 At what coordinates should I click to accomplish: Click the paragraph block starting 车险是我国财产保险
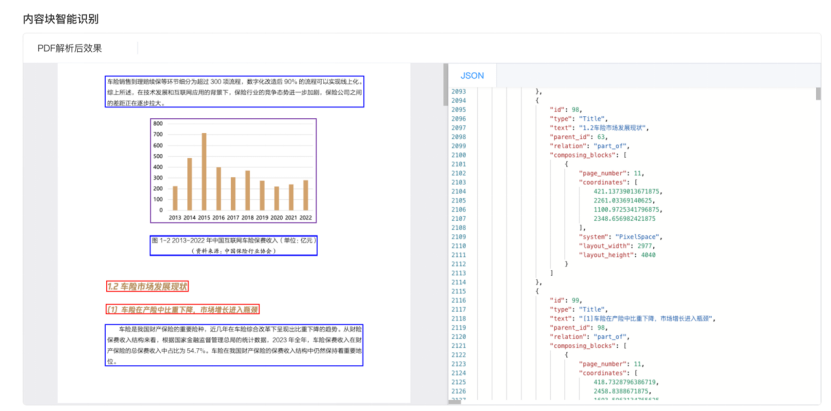[x=234, y=345]
